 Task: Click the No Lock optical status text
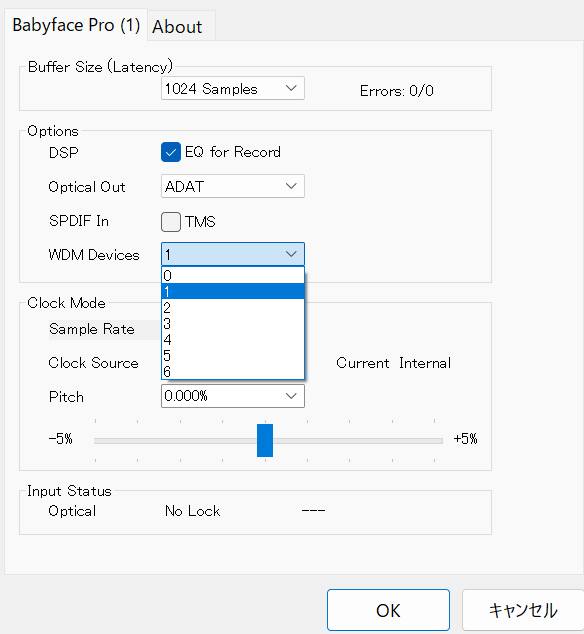[x=193, y=511]
